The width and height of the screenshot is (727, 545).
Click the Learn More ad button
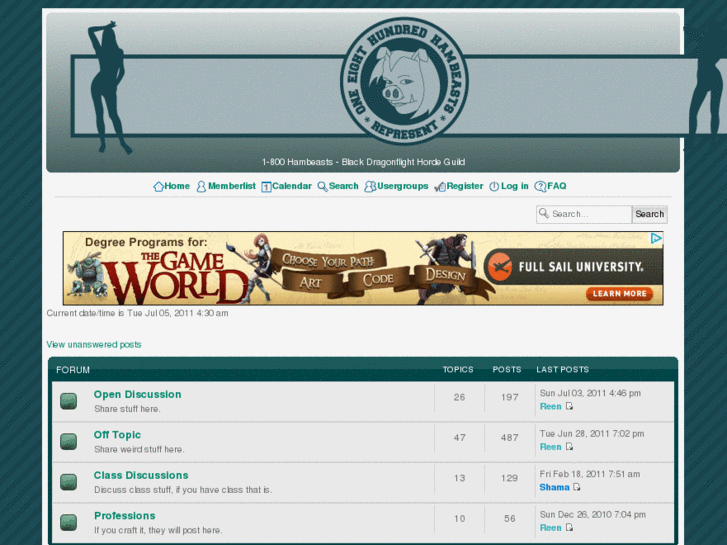620,294
